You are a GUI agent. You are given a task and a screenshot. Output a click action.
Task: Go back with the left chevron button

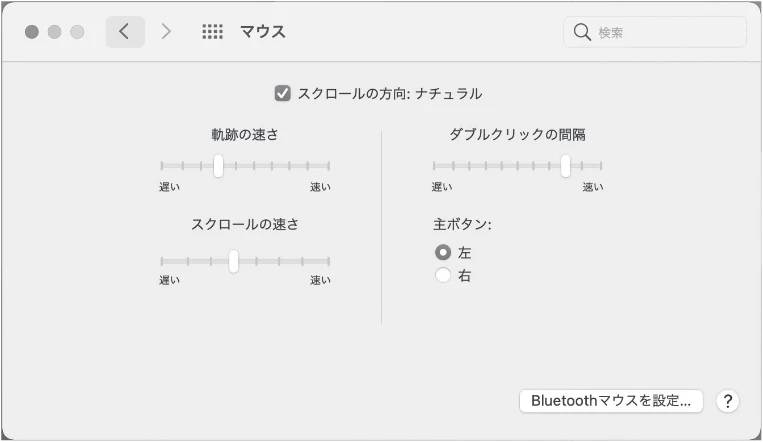click(x=125, y=32)
